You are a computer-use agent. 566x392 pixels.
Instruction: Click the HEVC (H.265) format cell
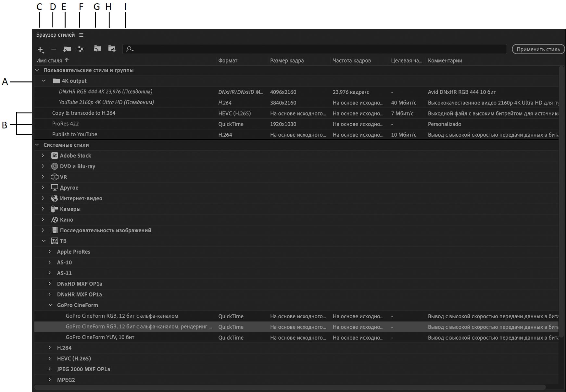pos(234,114)
